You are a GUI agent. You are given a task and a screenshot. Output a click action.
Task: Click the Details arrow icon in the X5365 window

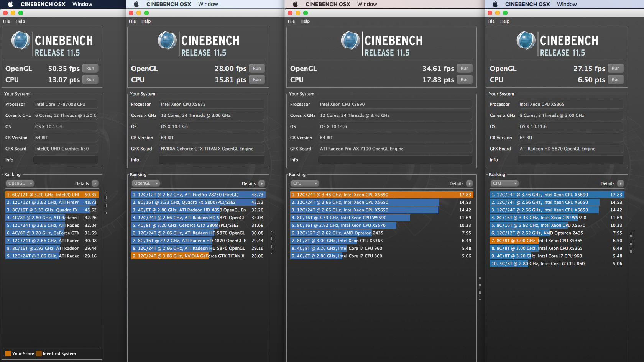pyautogui.click(x=621, y=184)
